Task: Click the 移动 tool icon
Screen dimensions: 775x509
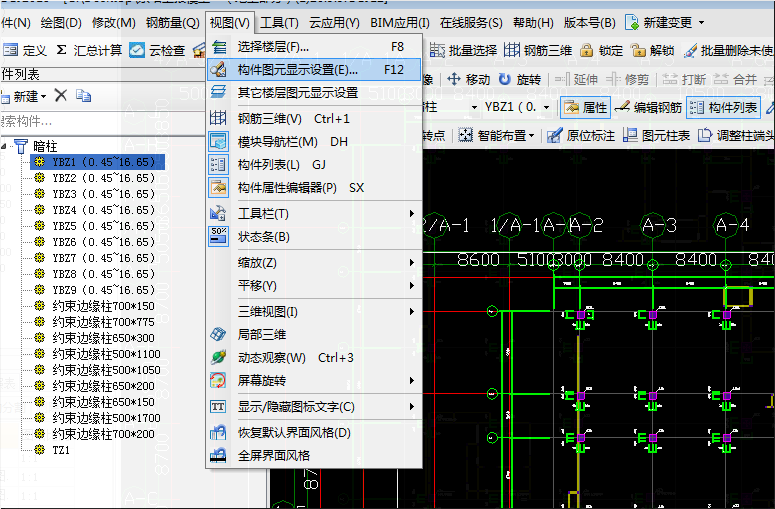Action: [454, 79]
